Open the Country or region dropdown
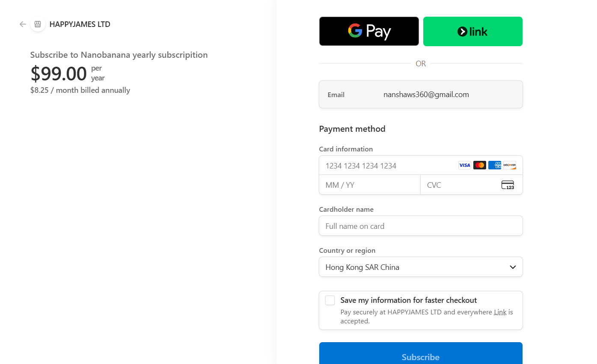 tap(415, 267)
